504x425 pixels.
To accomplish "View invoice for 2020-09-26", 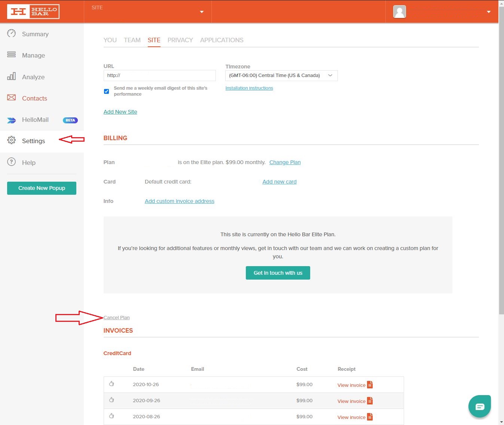I will tap(351, 401).
